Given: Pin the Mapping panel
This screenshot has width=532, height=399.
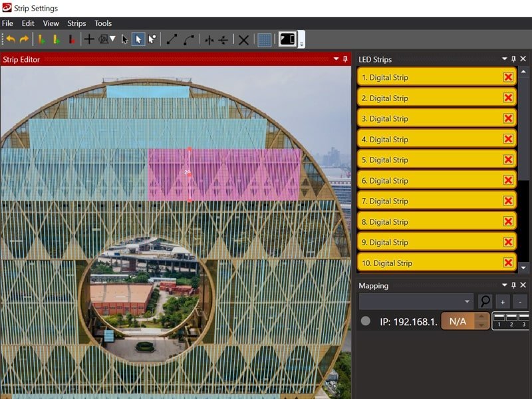Looking at the screenshot, I should point(513,285).
